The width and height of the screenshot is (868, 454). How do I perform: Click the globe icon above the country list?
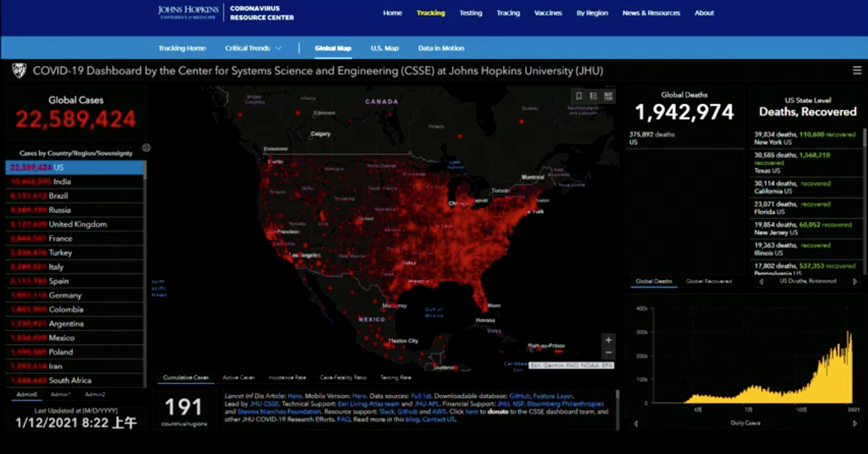click(146, 147)
